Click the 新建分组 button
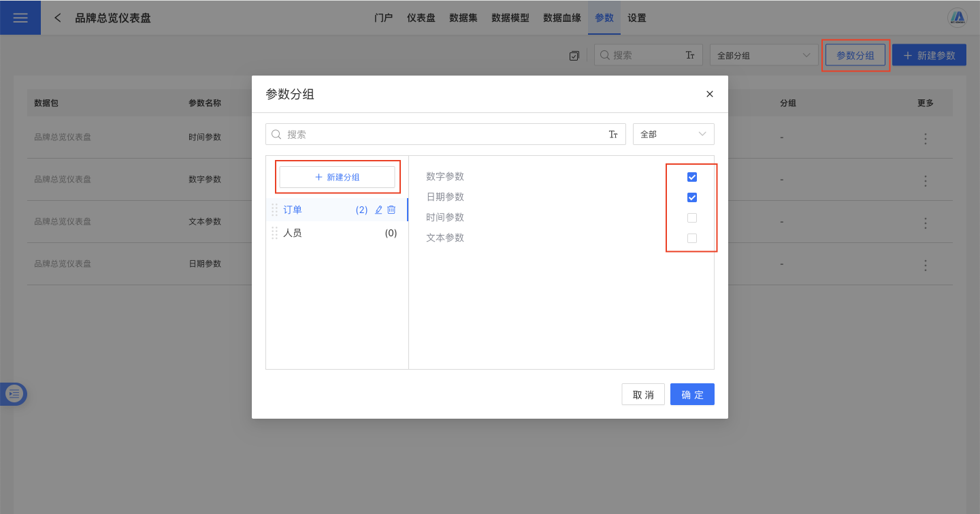This screenshot has height=514, width=980. [337, 177]
